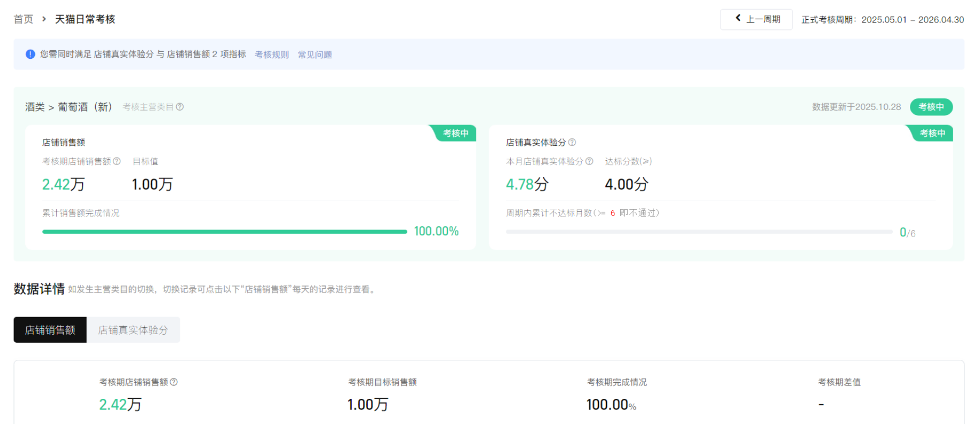
Task: Click the 葡萄酒（新） category title
Action: point(85,107)
